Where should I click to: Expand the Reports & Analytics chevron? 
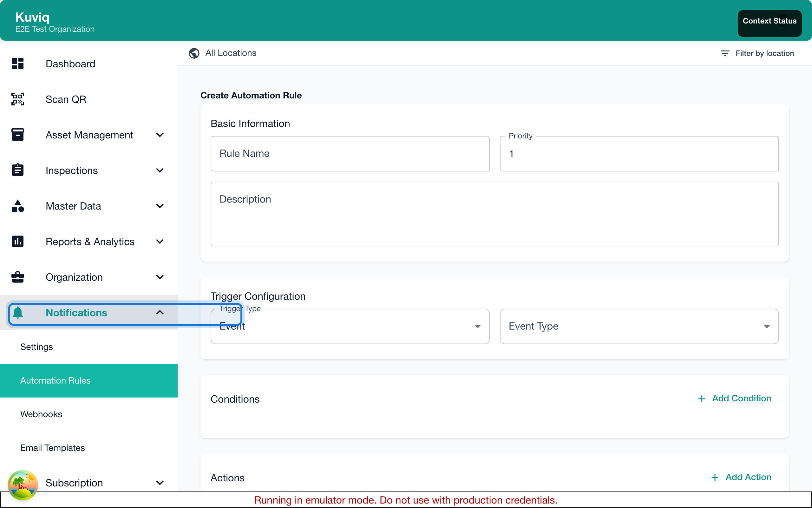pyautogui.click(x=160, y=242)
